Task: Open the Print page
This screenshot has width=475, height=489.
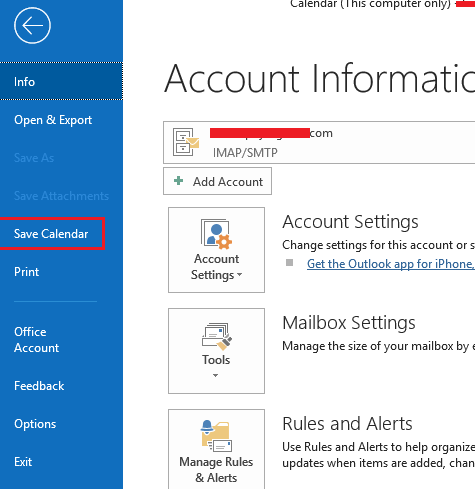Action: pyautogui.click(x=26, y=272)
